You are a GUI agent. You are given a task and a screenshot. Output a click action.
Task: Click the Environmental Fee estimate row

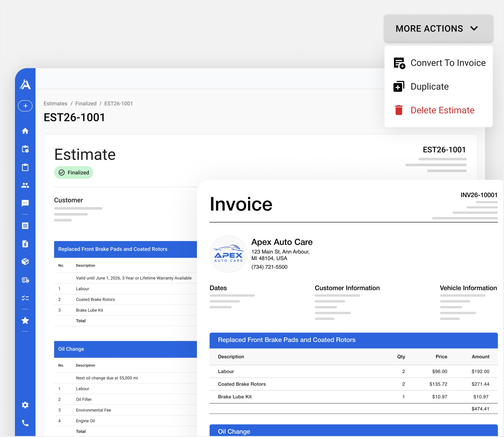(126, 410)
